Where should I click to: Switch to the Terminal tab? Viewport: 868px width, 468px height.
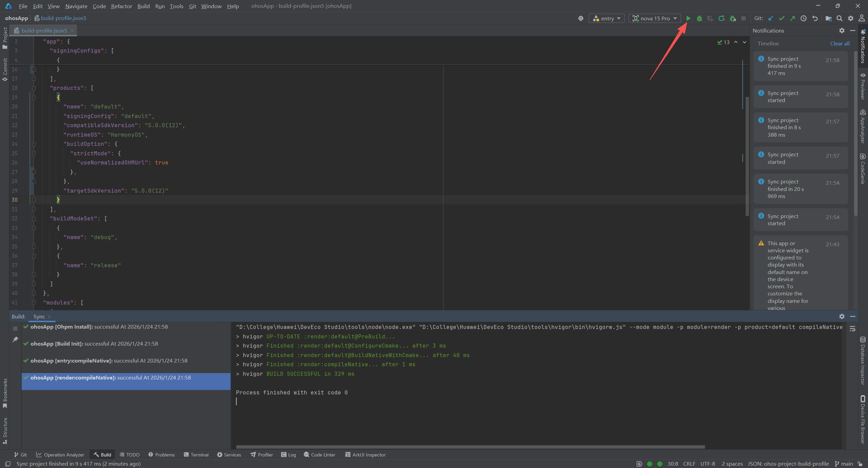(x=196, y=455)
